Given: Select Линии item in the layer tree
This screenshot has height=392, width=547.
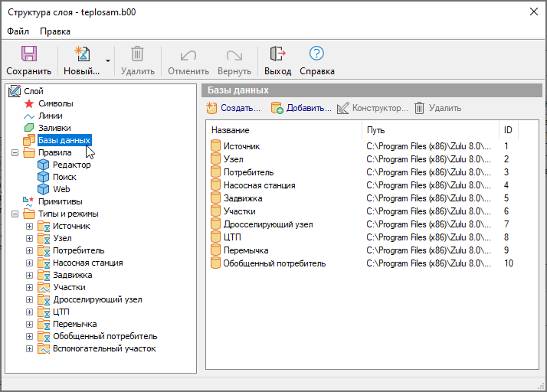Looking at the screenshot, I should click(51, 116).
